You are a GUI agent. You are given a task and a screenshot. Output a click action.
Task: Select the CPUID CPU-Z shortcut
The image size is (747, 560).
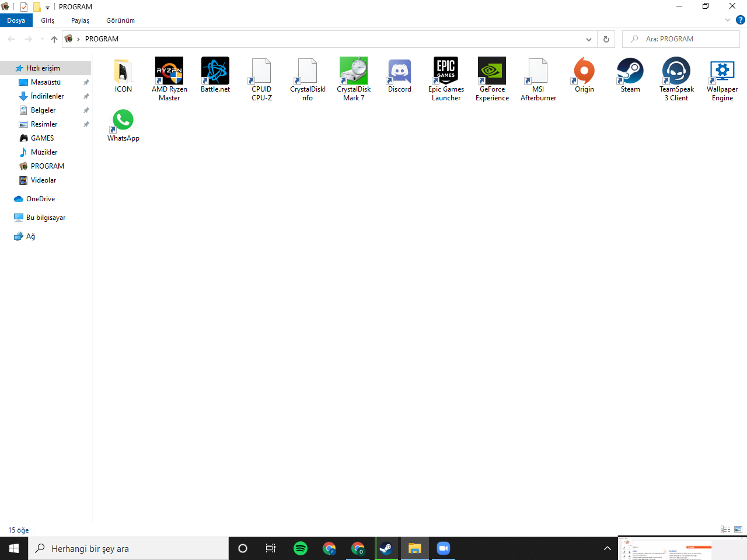pos(261,79)
